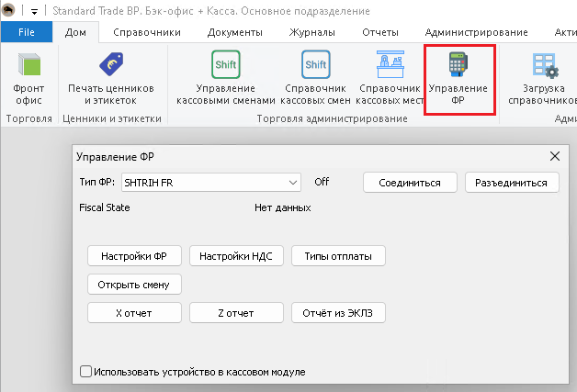Open the quick access toolbar dropdown arrow
577x392 pixels.
pos(34,12)
